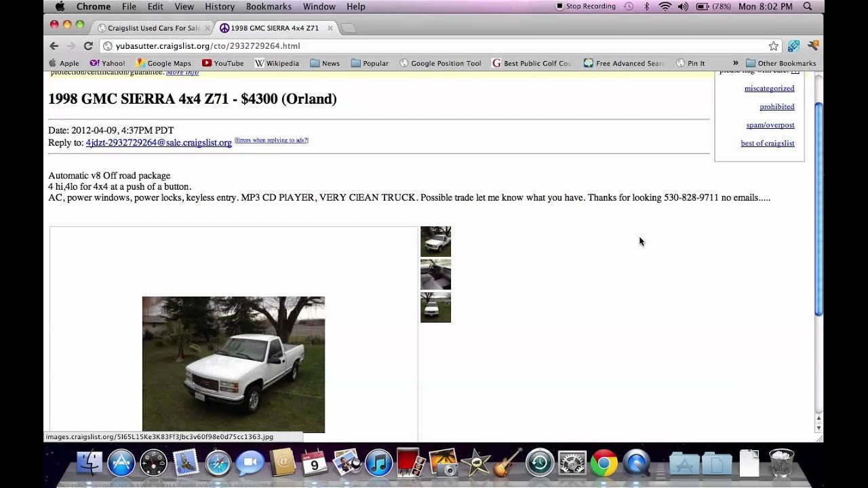Bookmark the page with the star icon
Screen dimensions: 868x488
tap(774, 45)
